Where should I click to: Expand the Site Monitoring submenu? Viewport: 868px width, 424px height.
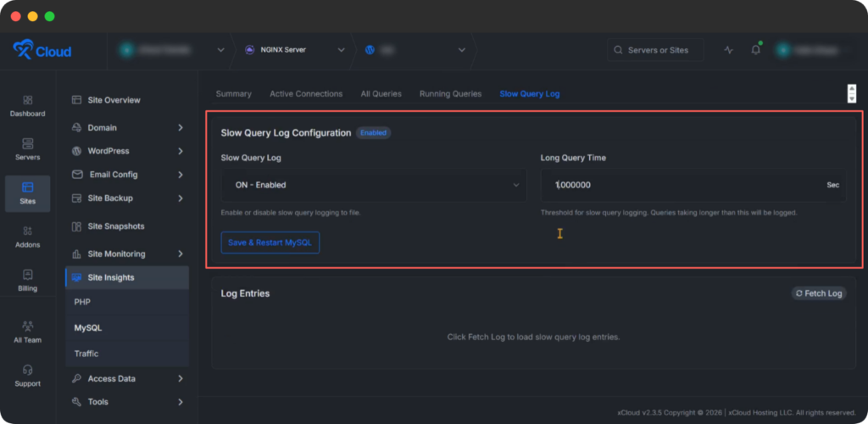127,254
